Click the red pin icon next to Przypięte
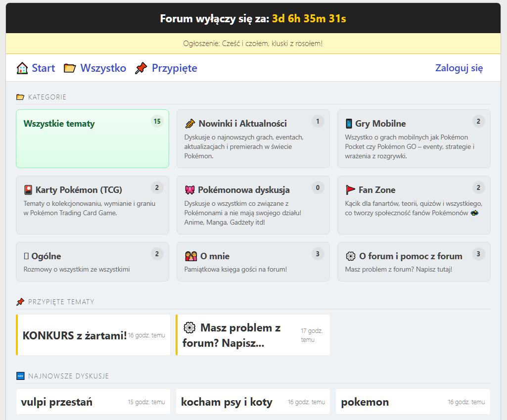 coord(142,68)
